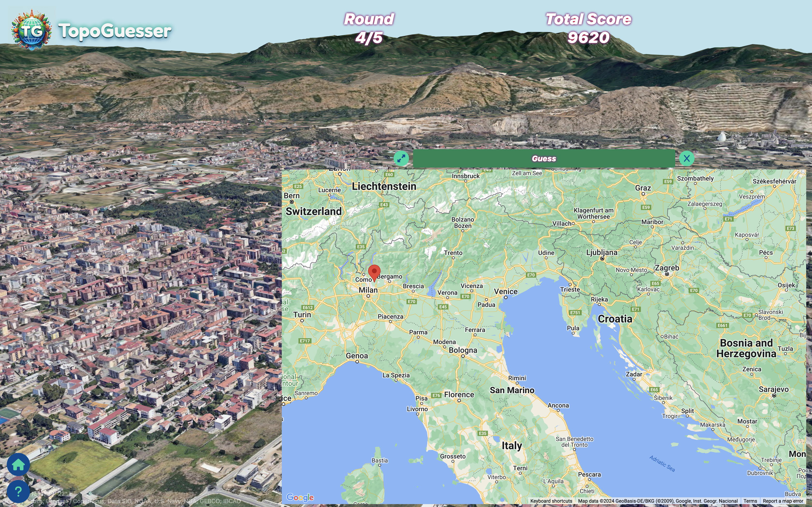Place guess on Bologna city label
Viewport: 812px width, 507px height.
click(x=463, y=350)
